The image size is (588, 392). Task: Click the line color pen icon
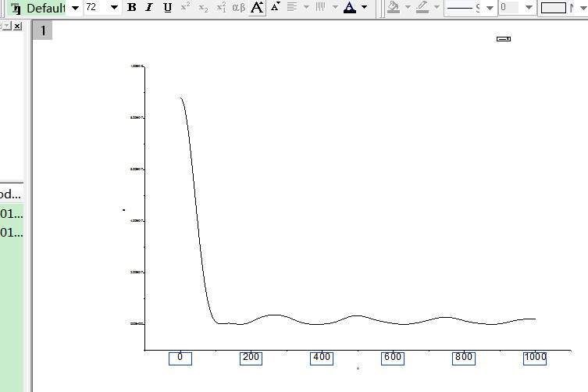(x=422, y=7)
